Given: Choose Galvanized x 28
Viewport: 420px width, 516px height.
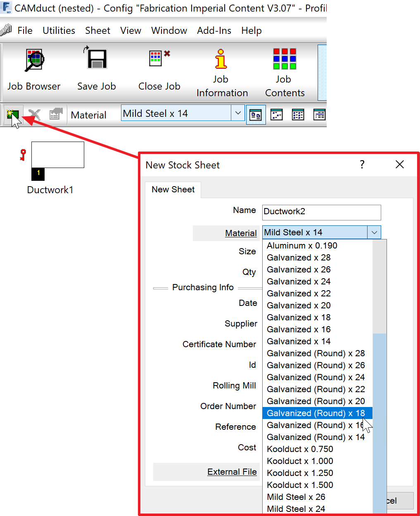Looking at the screenshot, I should [x=318, y=258].
